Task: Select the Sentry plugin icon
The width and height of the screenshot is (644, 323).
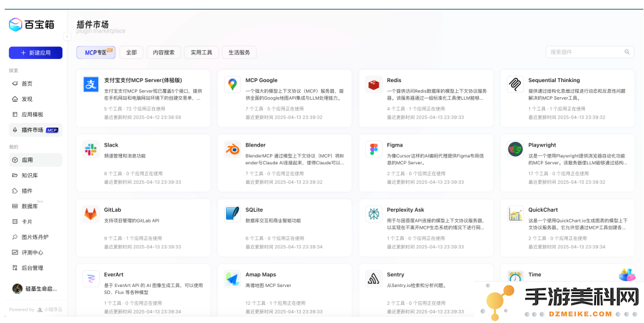Action: click(374, 279)
